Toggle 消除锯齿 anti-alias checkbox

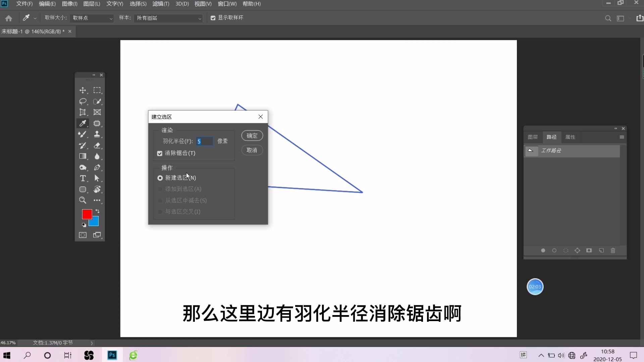(160, 153)
